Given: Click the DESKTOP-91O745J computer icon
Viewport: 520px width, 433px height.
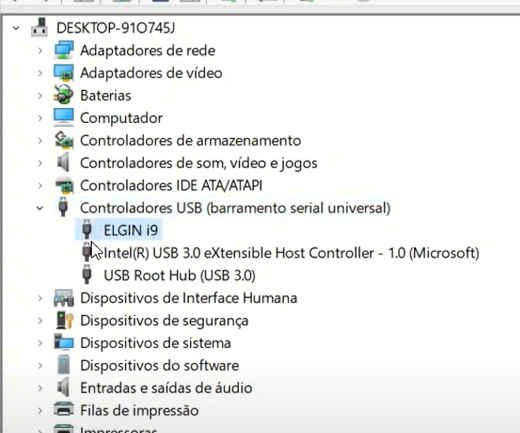Looking at the screenshot, I should click(40, 28).
